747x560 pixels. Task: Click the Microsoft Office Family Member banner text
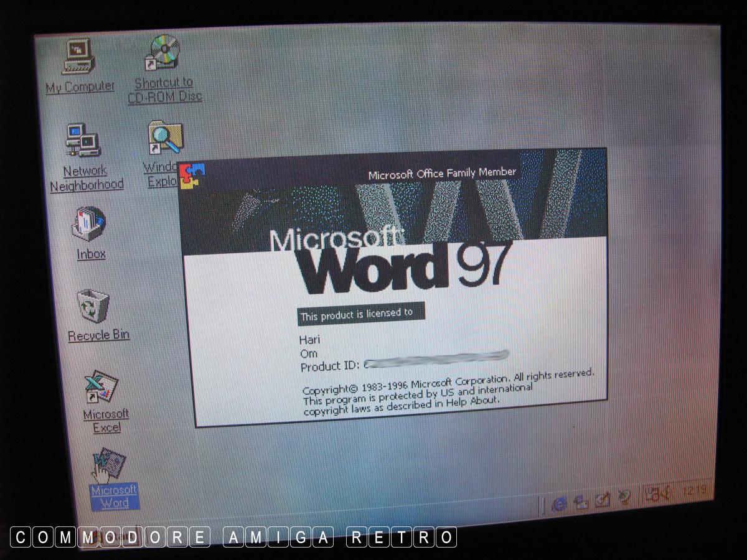(442, 174)
